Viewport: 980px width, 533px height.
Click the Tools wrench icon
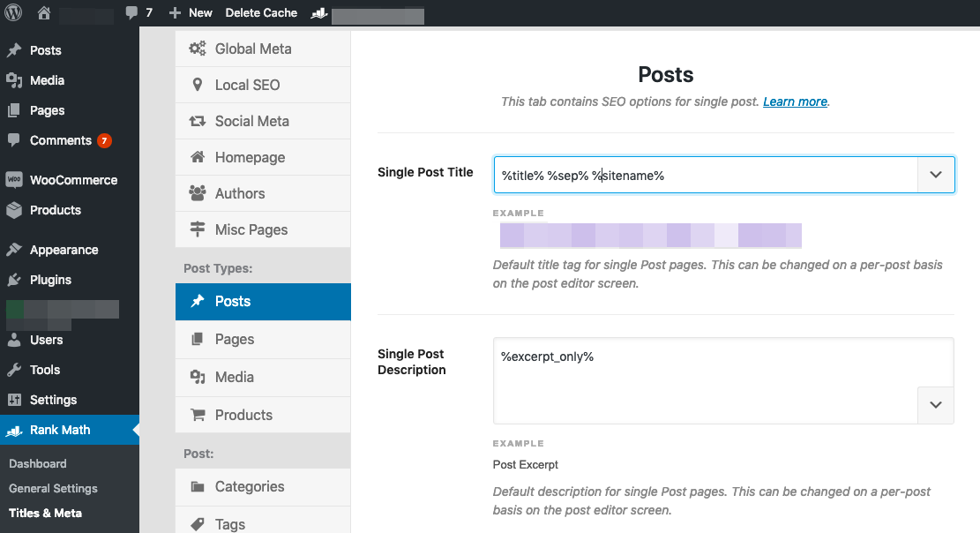pos(14,370)
